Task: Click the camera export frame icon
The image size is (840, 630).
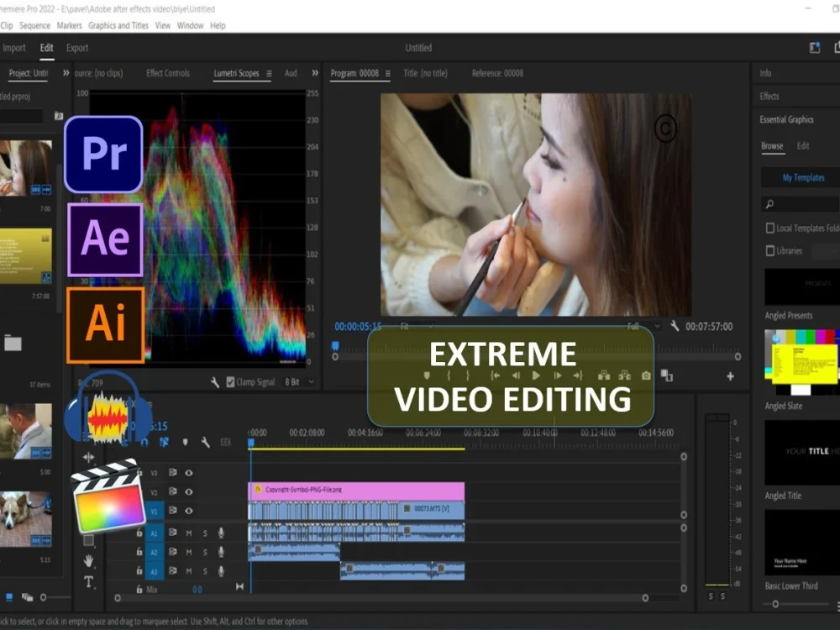Action: click(x=644, y=375)
